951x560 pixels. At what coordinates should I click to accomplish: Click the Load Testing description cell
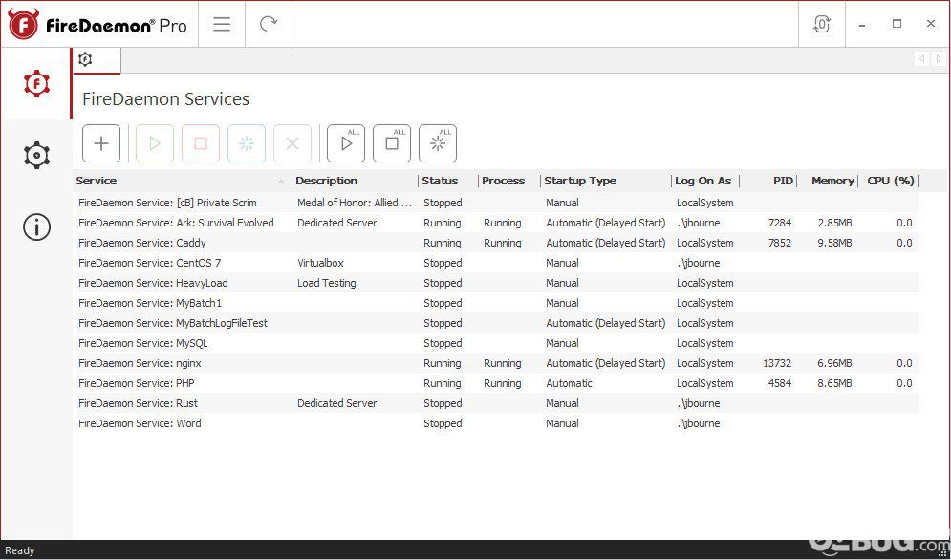326,283
